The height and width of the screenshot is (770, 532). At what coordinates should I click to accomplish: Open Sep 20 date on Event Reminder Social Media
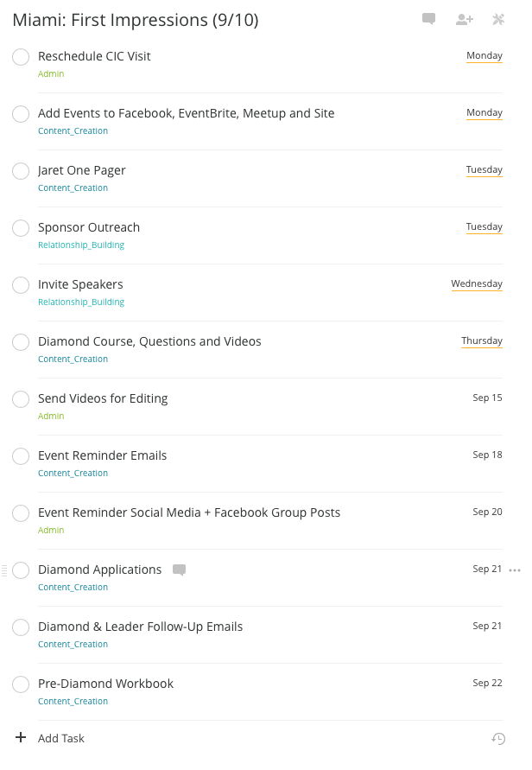coord(487,512)
